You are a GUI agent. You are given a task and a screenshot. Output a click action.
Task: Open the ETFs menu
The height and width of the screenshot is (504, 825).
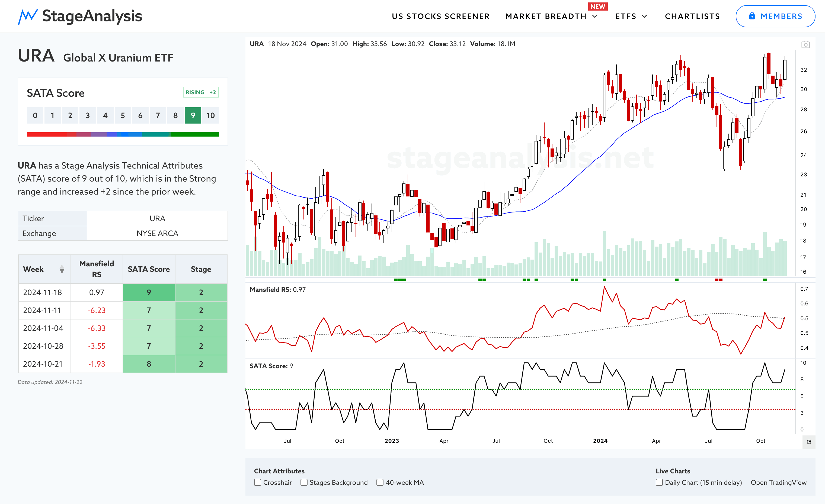click(626, 16)
